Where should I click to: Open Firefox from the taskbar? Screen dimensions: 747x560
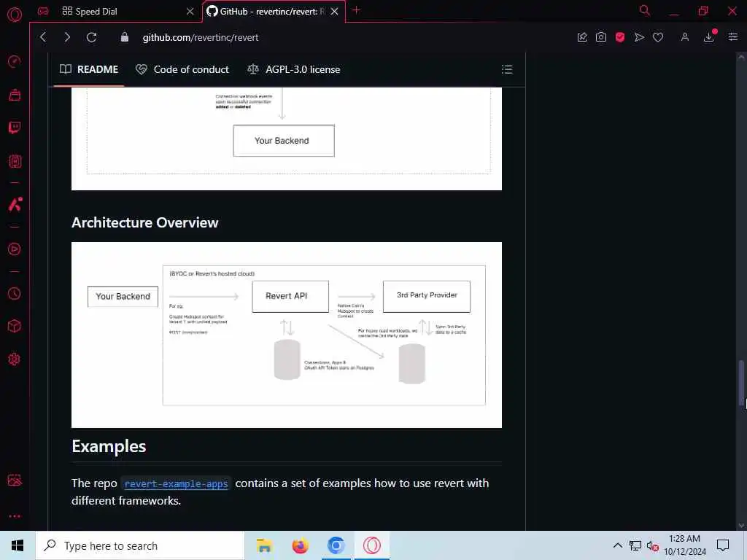pos(300,545)
